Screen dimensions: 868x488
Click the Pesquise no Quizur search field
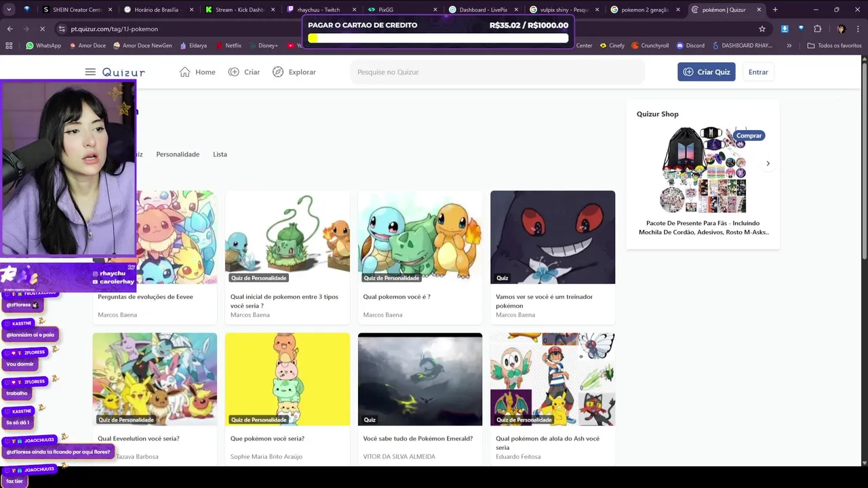(x=498, y=72)
